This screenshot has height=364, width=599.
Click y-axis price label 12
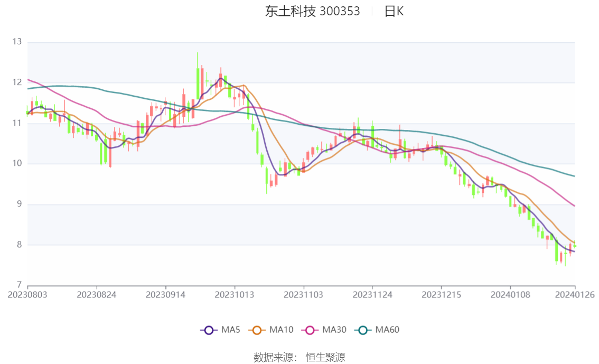tap(17, 82)
